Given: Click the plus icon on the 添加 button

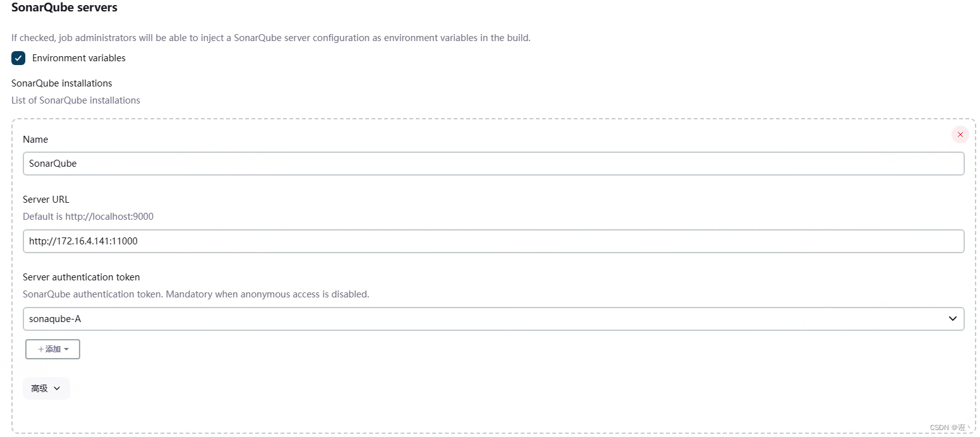Looking at the screenshot, I should 42,349.
